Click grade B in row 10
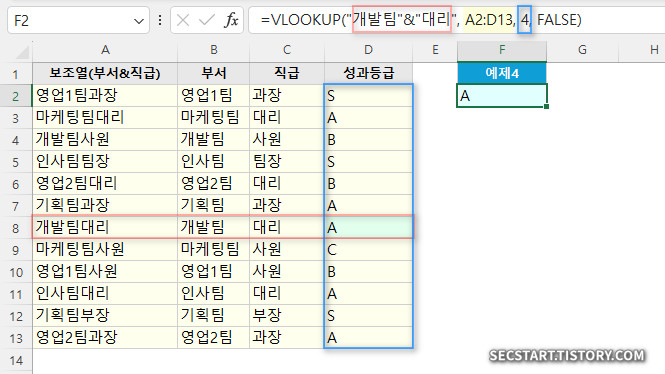 coord(369,272)
